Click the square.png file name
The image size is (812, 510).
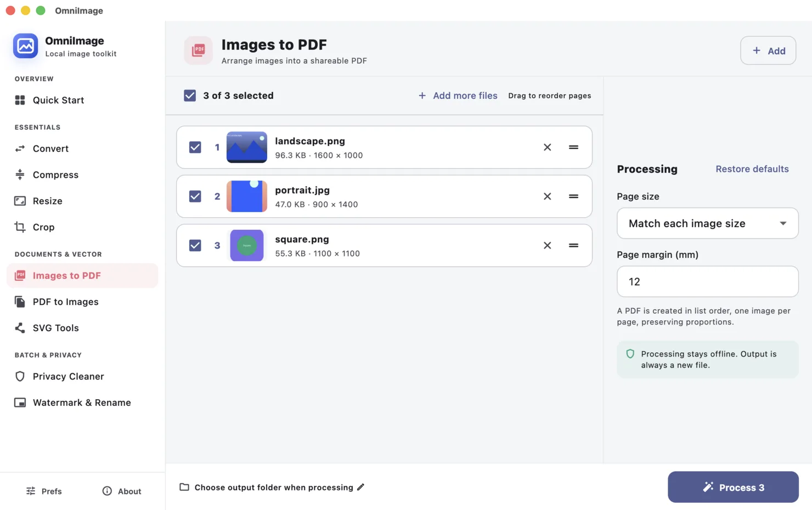click(302, 239)
